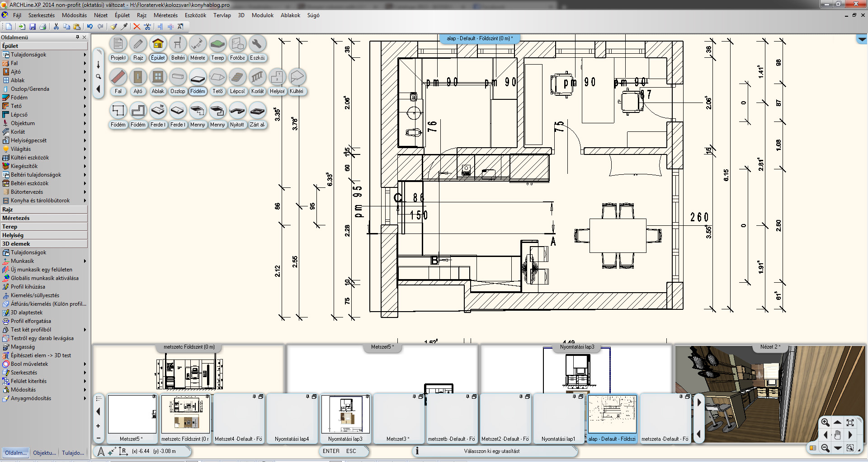Viewport: 868px width, 462px height.
Task: Open the Nyomtatási lap3 view thumbnail
Action: point(345,415)
